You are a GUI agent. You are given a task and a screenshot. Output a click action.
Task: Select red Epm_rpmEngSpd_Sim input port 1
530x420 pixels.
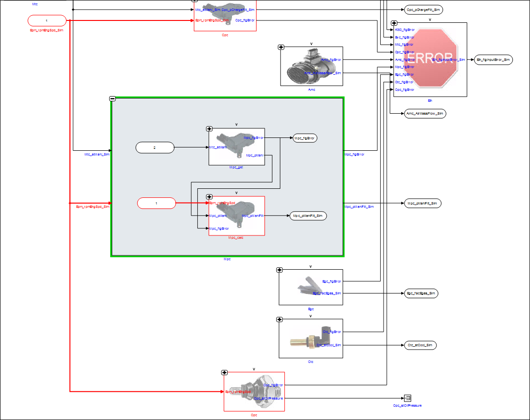tap(47, 20)
